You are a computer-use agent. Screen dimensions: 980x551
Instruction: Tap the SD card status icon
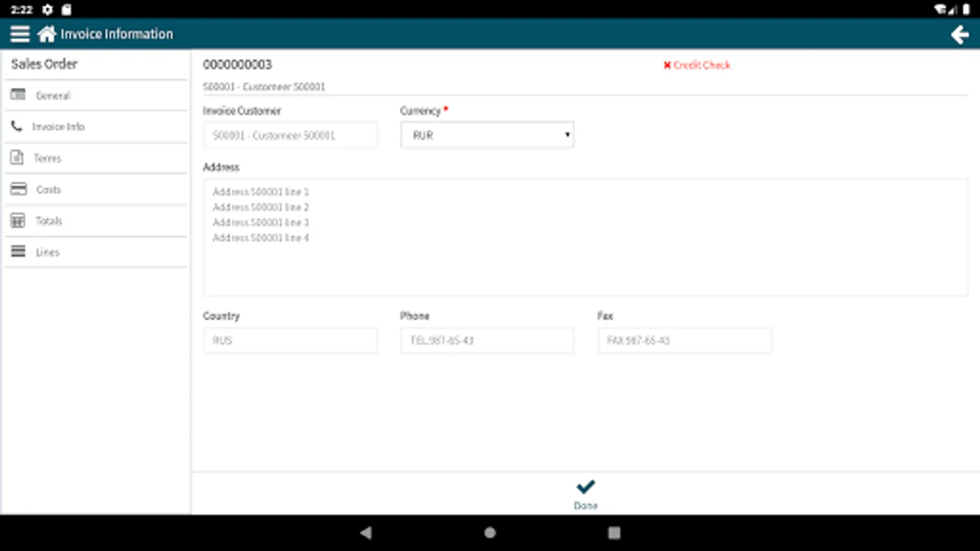point(66,9)
